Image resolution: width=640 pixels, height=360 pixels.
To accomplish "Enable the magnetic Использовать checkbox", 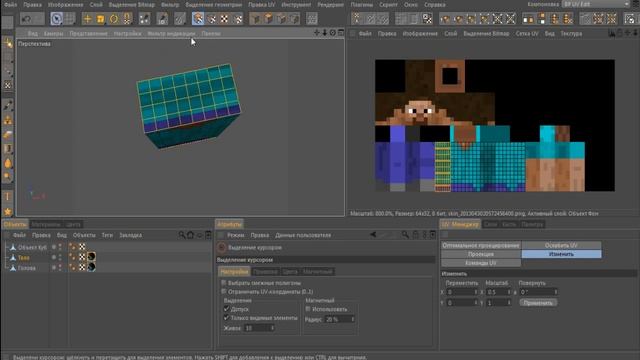I will point(308,309).
